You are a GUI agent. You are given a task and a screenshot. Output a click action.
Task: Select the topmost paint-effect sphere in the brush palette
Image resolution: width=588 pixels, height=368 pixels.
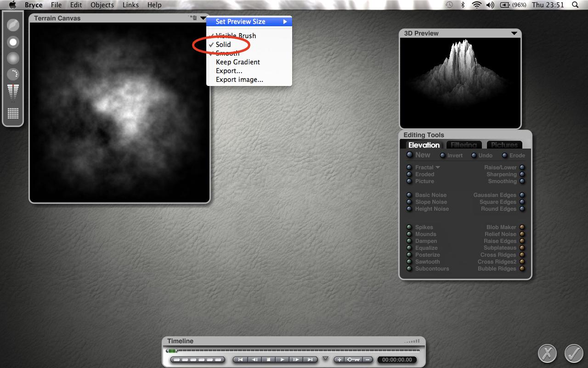coord(13,25)
